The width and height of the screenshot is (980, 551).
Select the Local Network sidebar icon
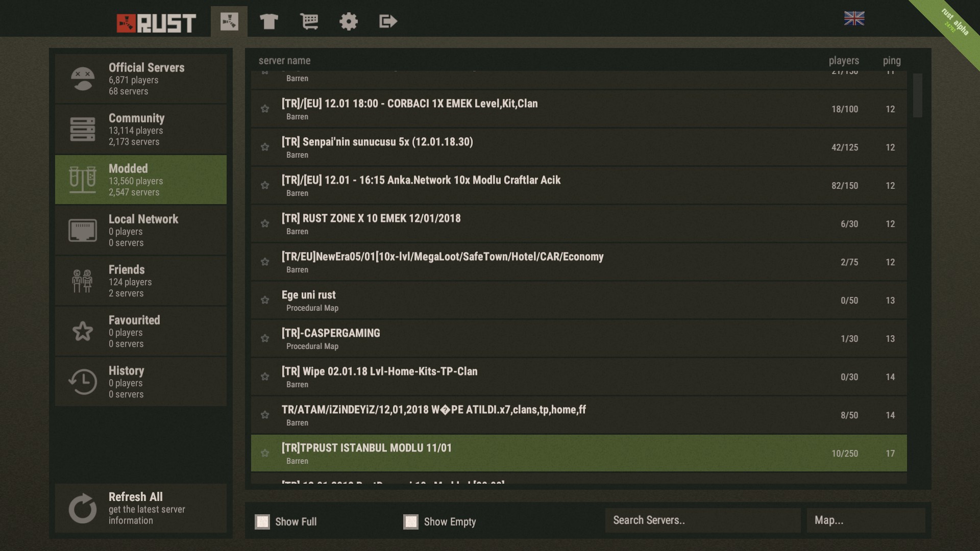click(x=82, y=230)
